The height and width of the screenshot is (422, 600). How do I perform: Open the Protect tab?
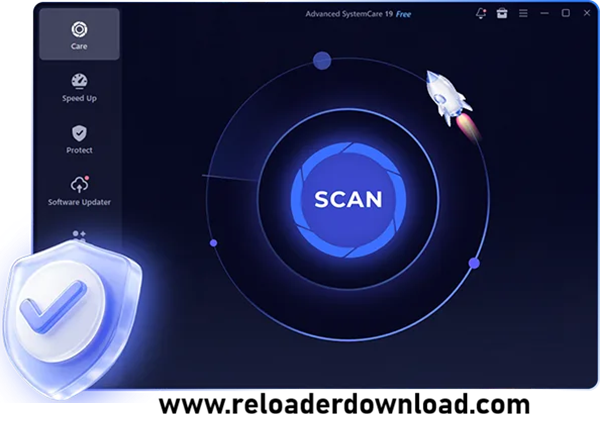(79, 140)
